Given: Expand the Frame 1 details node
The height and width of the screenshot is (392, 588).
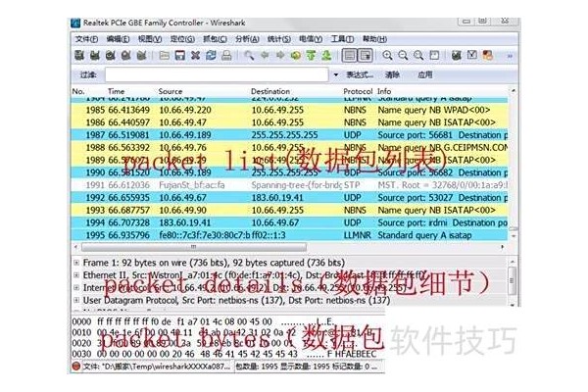Looking at the screenshot, I should 76,263.
